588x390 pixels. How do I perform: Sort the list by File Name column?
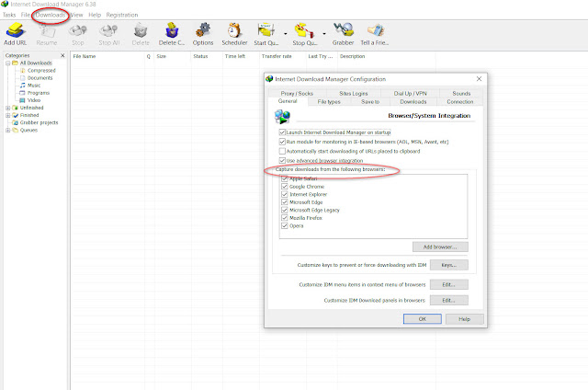point(107,56)
